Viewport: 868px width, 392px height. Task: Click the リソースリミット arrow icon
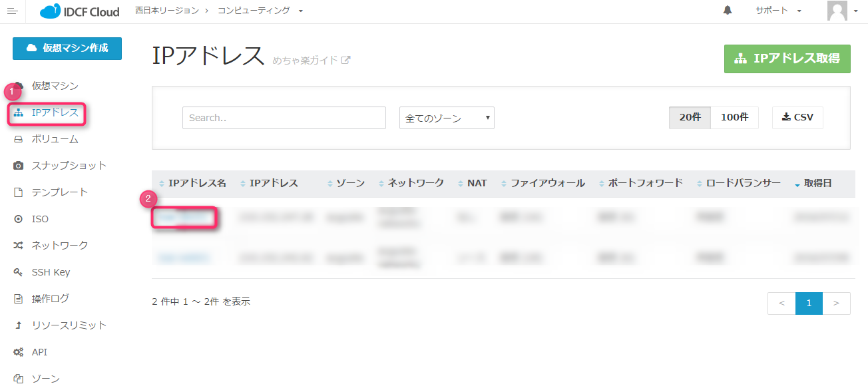click(x=19, y=325)
